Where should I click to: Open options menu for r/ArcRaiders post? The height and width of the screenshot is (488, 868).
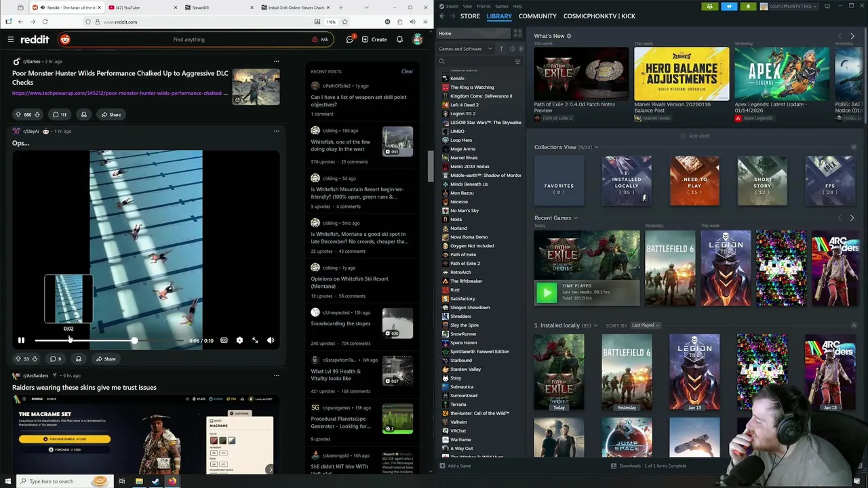coord(276,375)
